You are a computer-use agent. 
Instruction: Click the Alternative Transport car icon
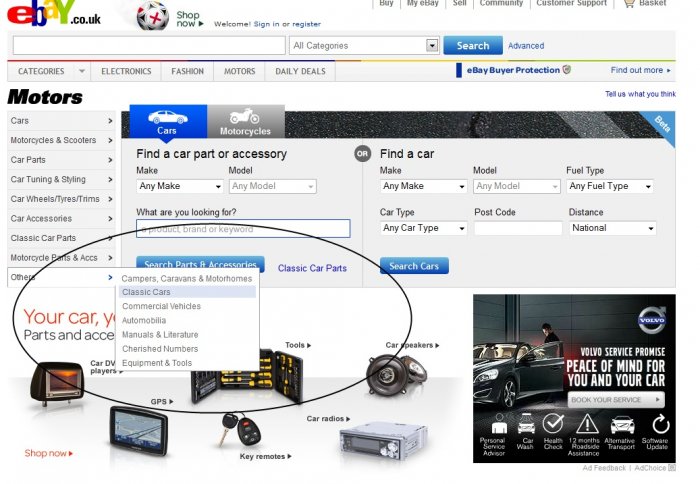coord(622,425)
